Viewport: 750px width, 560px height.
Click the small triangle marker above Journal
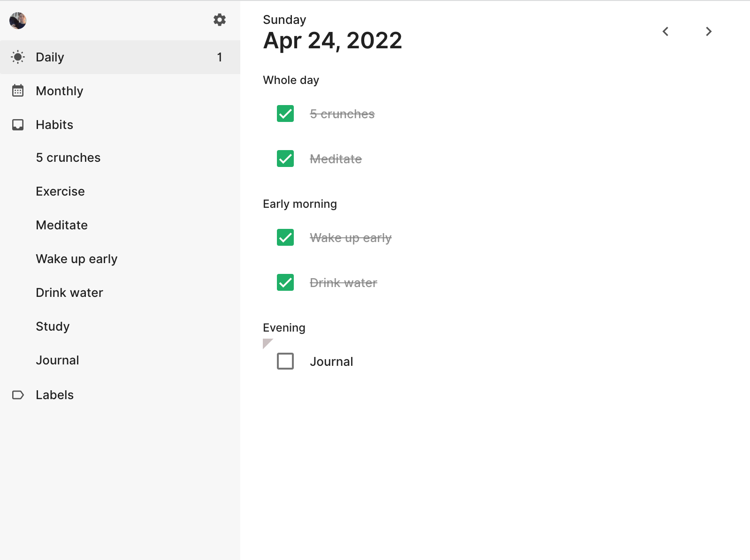(x=268, y=343)
